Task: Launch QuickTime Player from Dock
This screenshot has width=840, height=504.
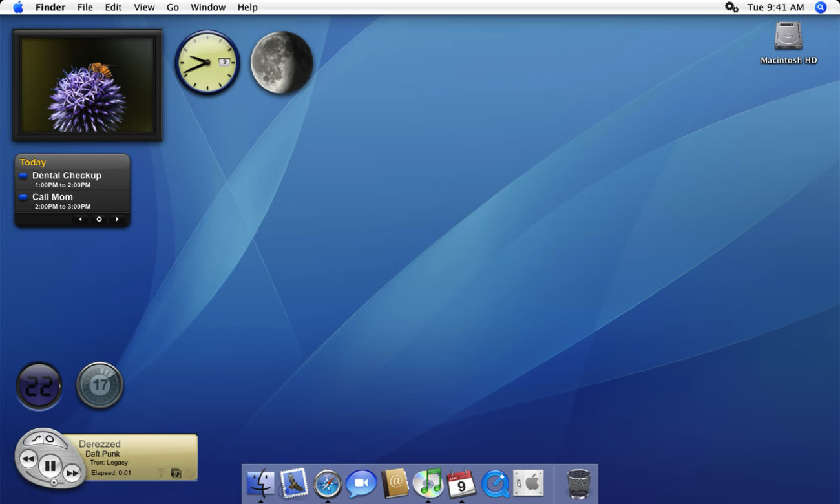Action: point(495,483)
